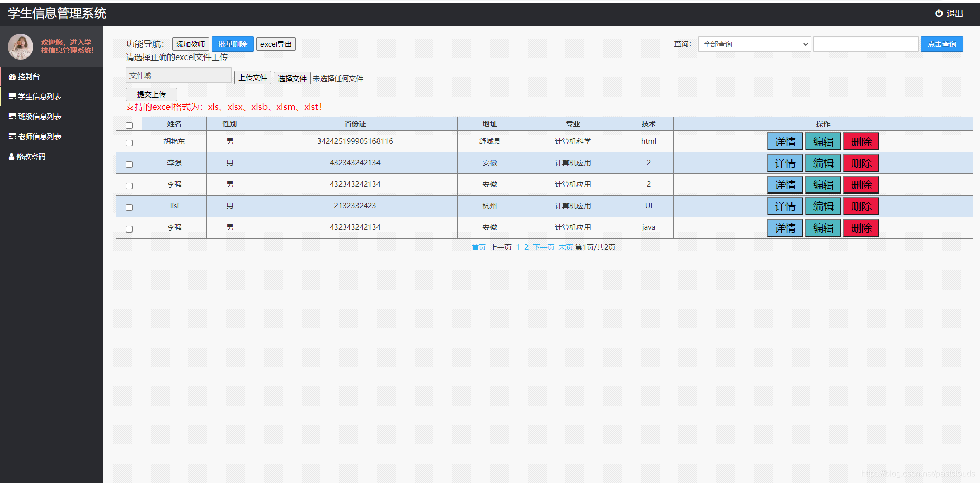This screenshot has width=980, height=483.
Task: Click the list icon beside 学生信息列表
Action: click(12, 96)
